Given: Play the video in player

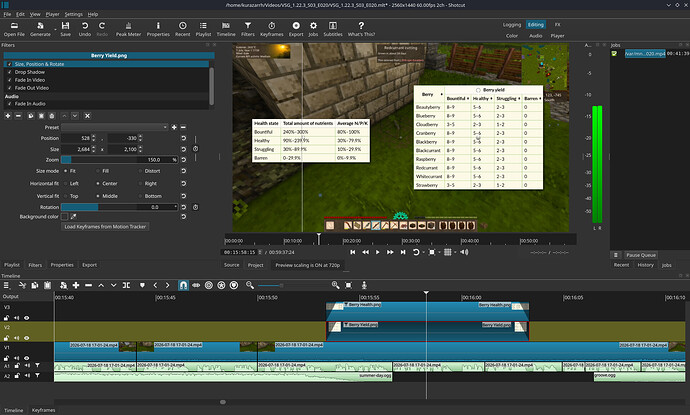Looking at the screenshot, I should (378, 252).
